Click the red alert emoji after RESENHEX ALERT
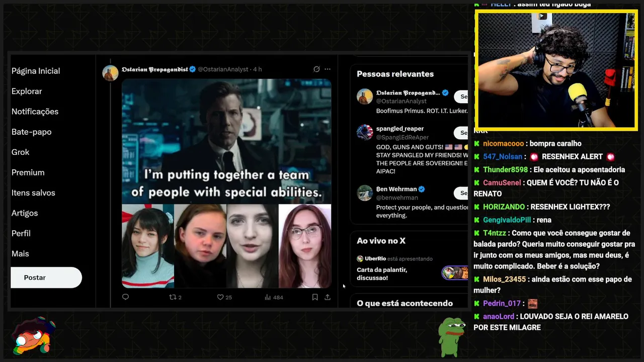This screenshot has width=644, height=362. click(611, 157)
